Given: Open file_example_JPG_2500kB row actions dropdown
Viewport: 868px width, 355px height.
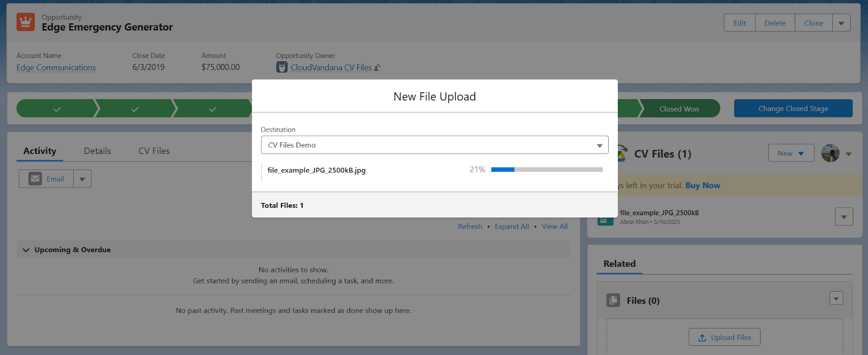Looking at the screenshot, I should (844, 217).
